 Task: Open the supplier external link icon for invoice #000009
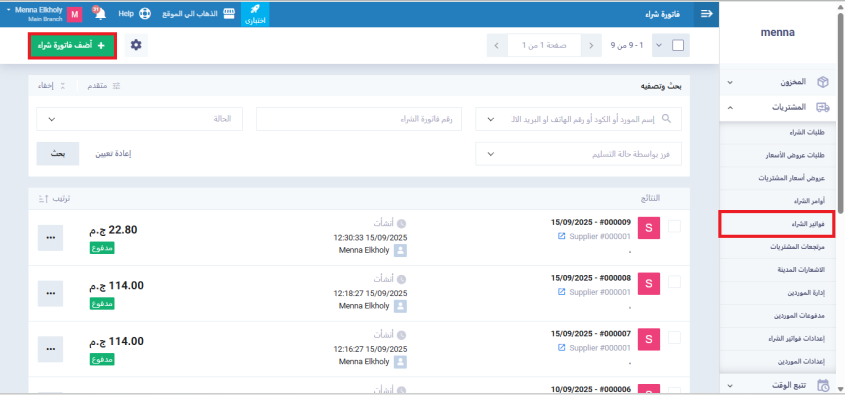click(x=561, y=236)
